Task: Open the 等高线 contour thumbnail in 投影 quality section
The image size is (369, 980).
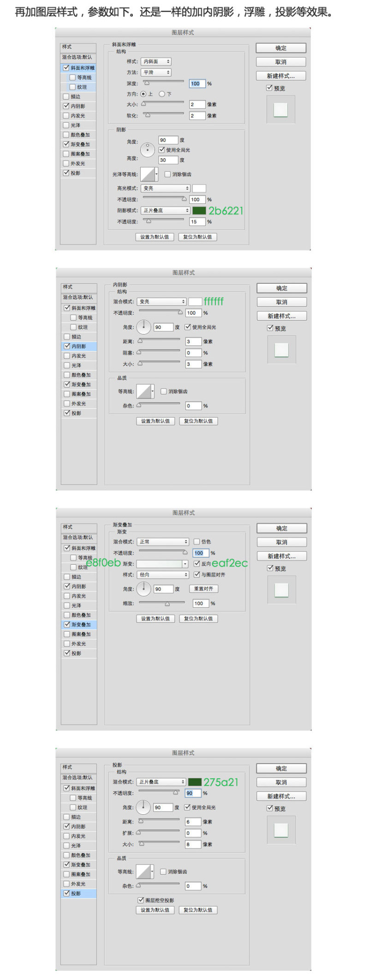Action: pyautogui.click(x=143, y=871)
